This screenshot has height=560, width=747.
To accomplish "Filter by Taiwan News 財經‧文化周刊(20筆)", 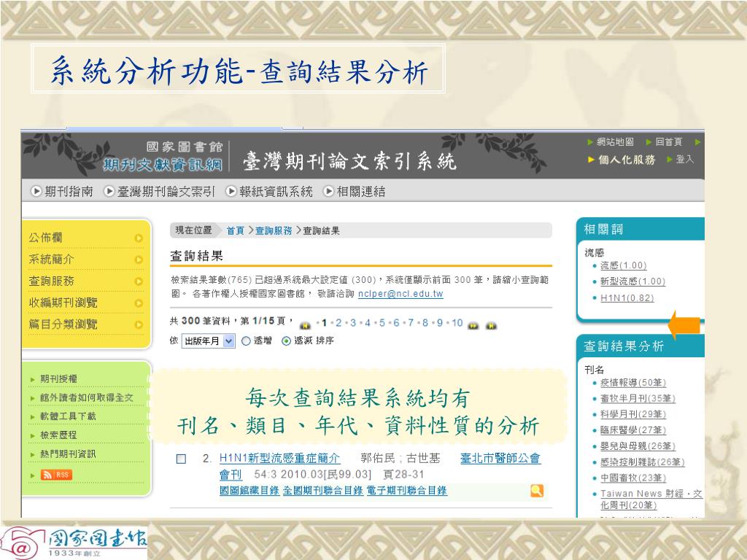I will [651, 499].
